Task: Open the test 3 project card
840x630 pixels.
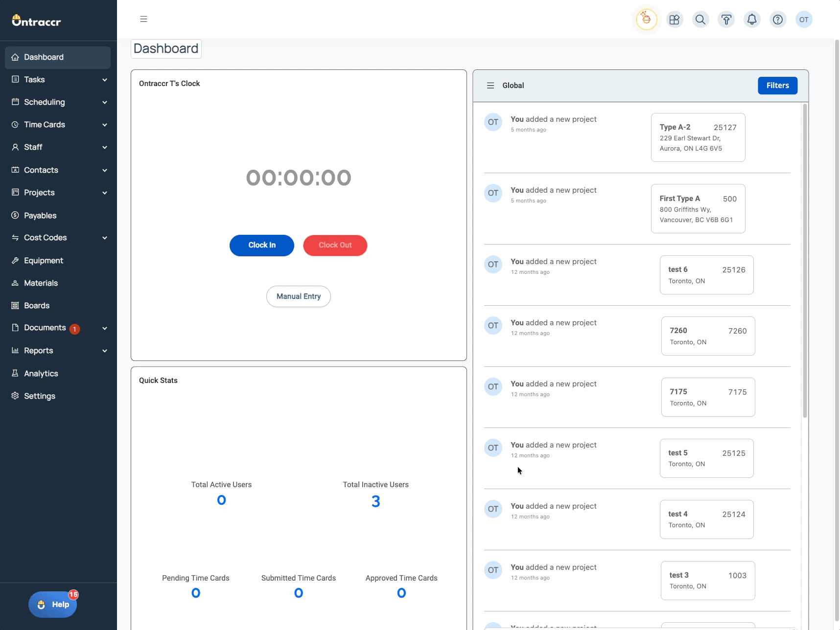Action: [x=708, y=581]
